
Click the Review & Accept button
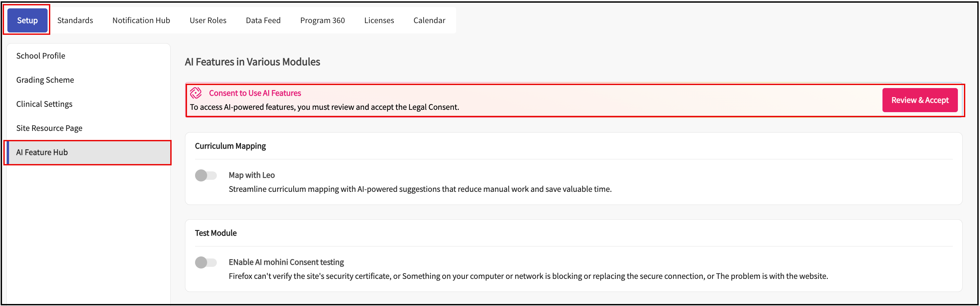point(920,100)
